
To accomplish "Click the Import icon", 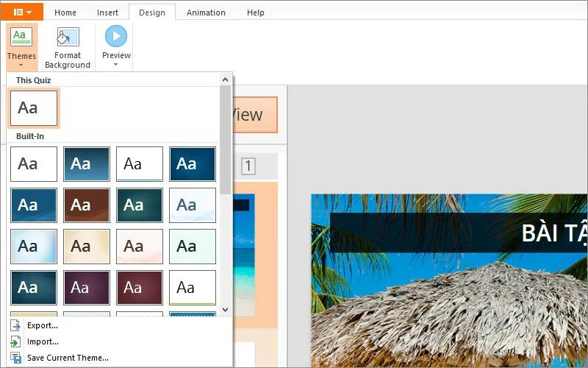I will click(15, 342).
